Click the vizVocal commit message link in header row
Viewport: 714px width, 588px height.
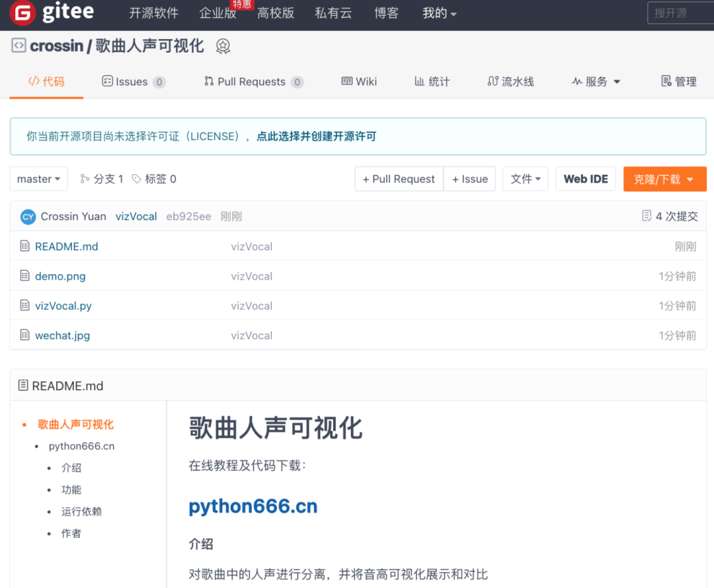coord(136,216)
